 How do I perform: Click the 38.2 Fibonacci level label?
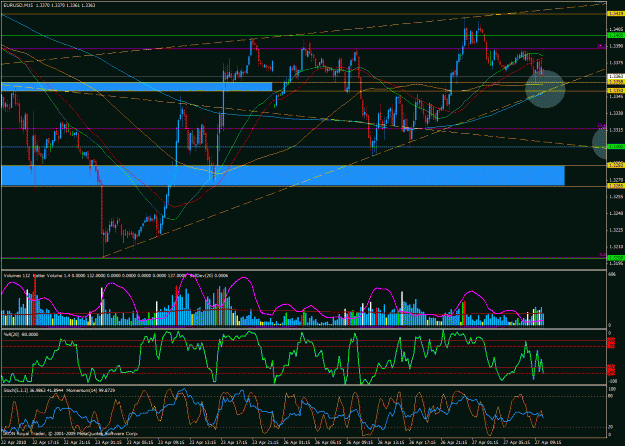pos(601,47)
